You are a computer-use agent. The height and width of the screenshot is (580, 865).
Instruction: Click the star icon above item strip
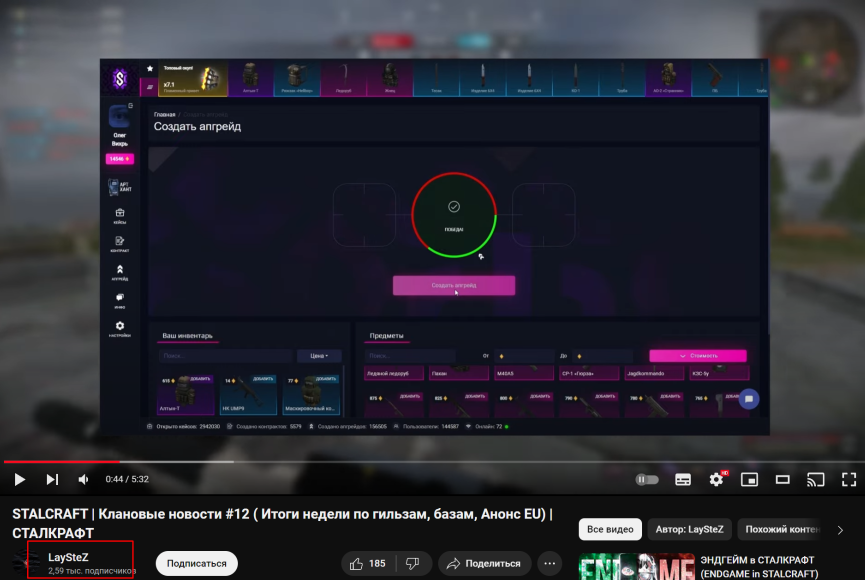(x=149, y=68)
